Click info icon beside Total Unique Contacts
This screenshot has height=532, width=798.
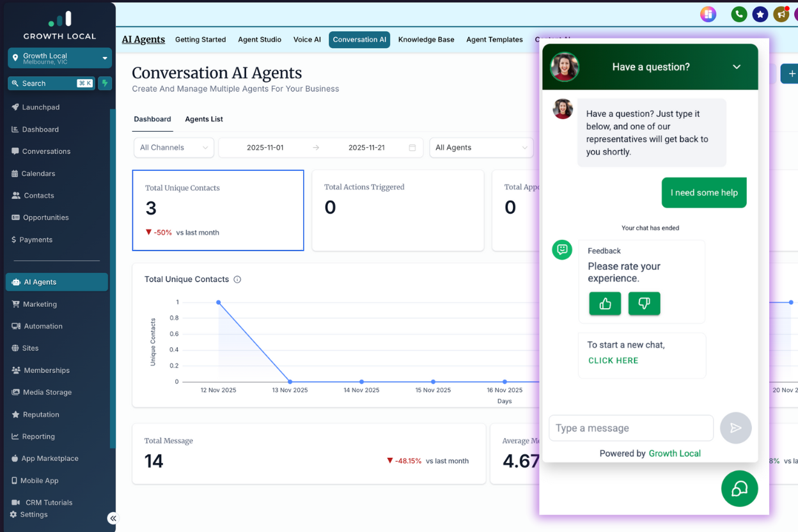click(237, 279)
